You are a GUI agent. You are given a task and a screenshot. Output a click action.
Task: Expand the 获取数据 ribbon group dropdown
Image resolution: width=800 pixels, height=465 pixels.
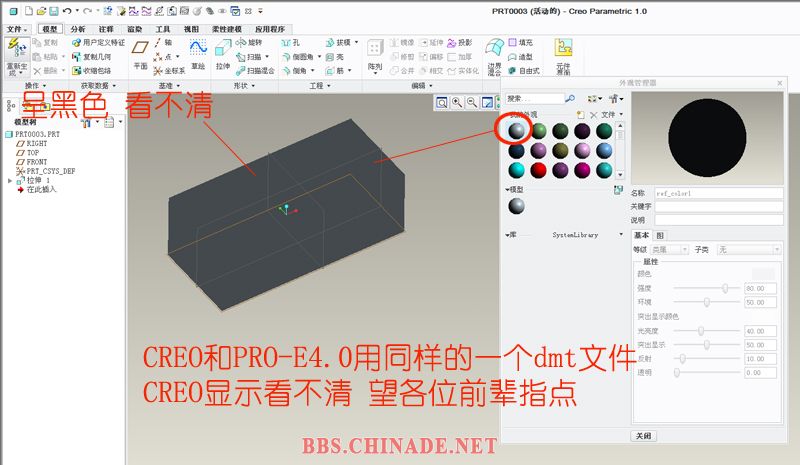(98, 86)
